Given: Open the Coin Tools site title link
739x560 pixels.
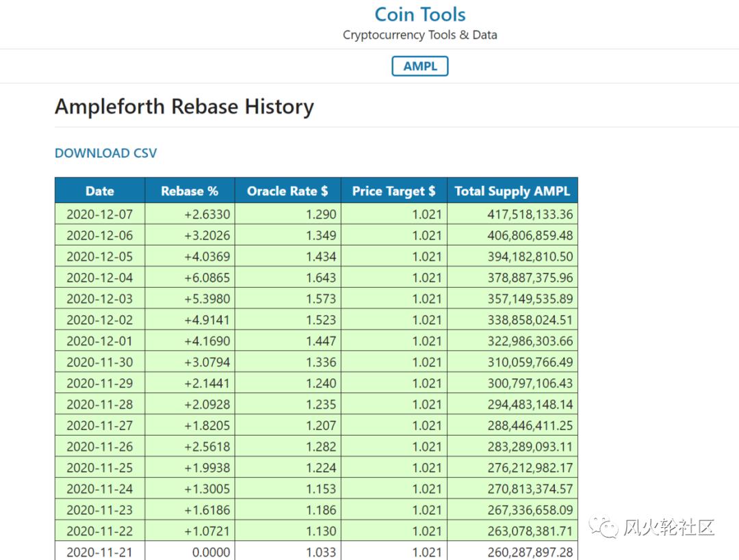Looking at the screenshot, I should click(420, 14).
